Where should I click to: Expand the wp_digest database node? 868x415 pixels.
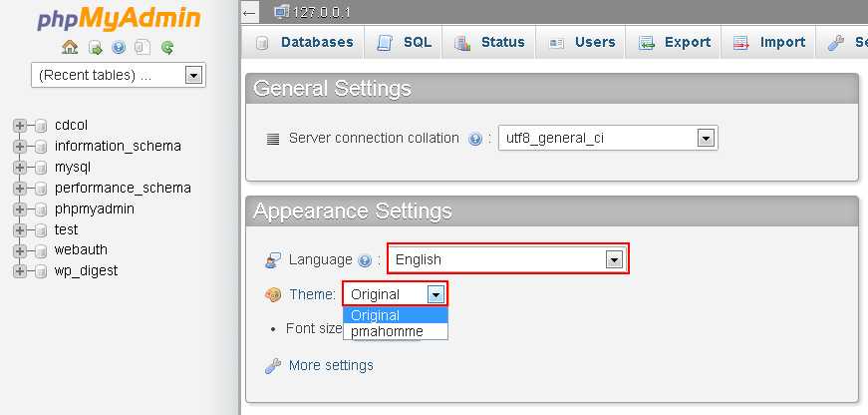(19, 271)
